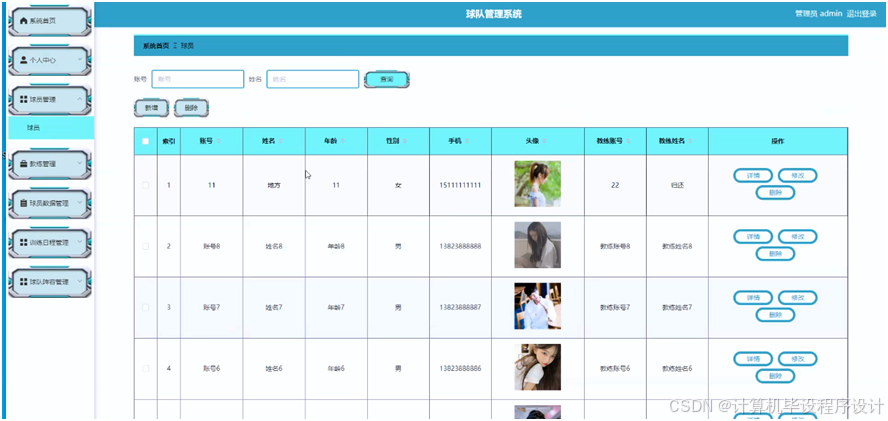888x421 pixels.
Task: Focus the 账号 search input field
Action: 198,79
